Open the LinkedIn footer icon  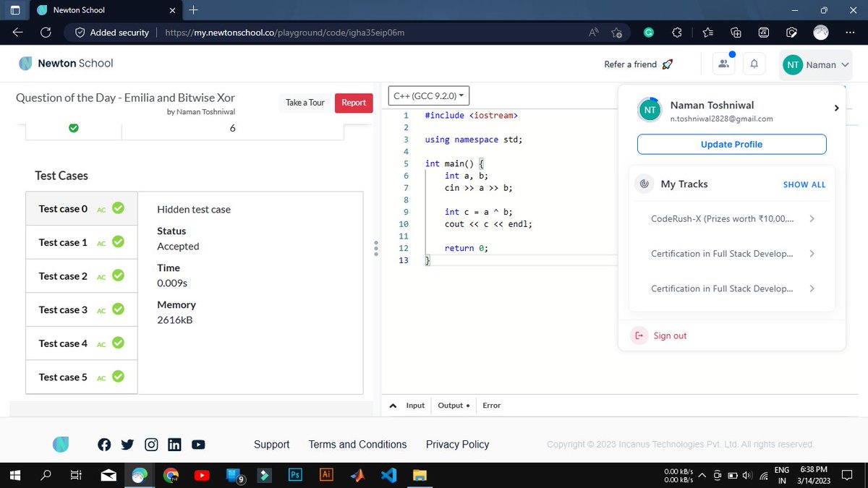(x=174, y=445)
